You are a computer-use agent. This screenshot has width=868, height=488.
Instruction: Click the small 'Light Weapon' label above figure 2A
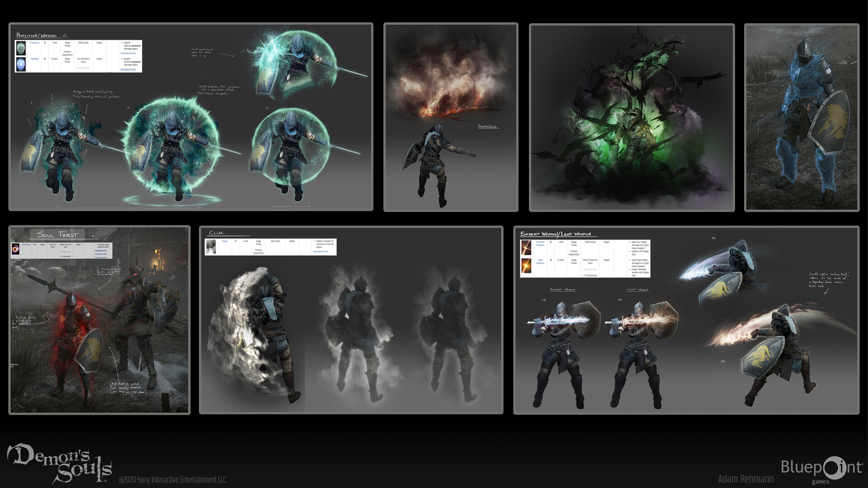pyautogui.click(x=638, y=290)
